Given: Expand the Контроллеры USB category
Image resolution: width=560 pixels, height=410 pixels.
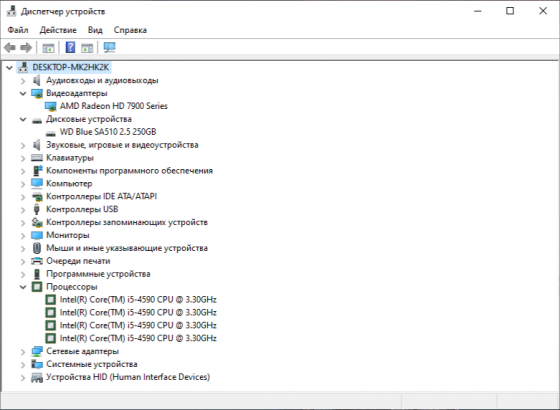Looking at the screenshot, I should pyautogui.click(x=23, y=210).
